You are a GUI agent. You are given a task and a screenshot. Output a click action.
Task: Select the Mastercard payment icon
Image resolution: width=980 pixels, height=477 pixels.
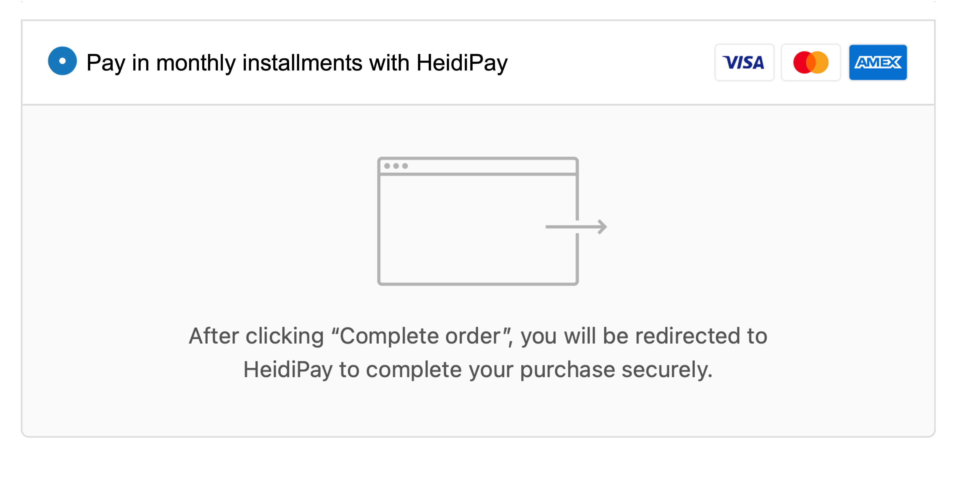click(x=811, y=62)
